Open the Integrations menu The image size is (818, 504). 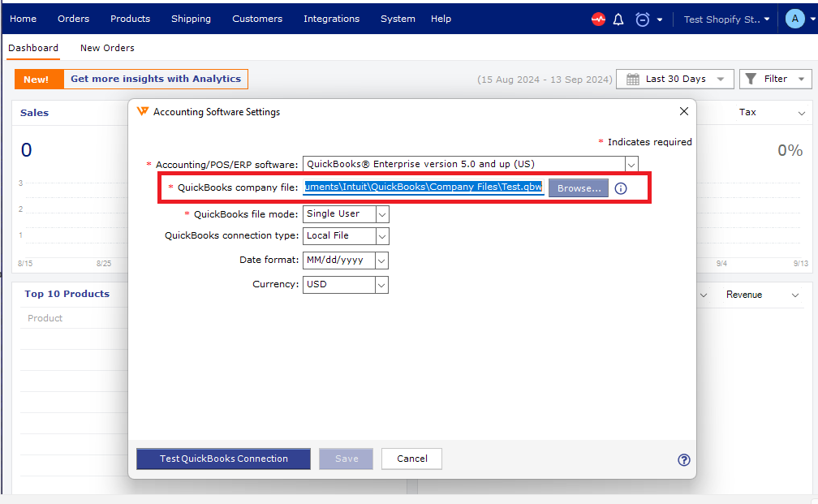(x=331, y=19)
